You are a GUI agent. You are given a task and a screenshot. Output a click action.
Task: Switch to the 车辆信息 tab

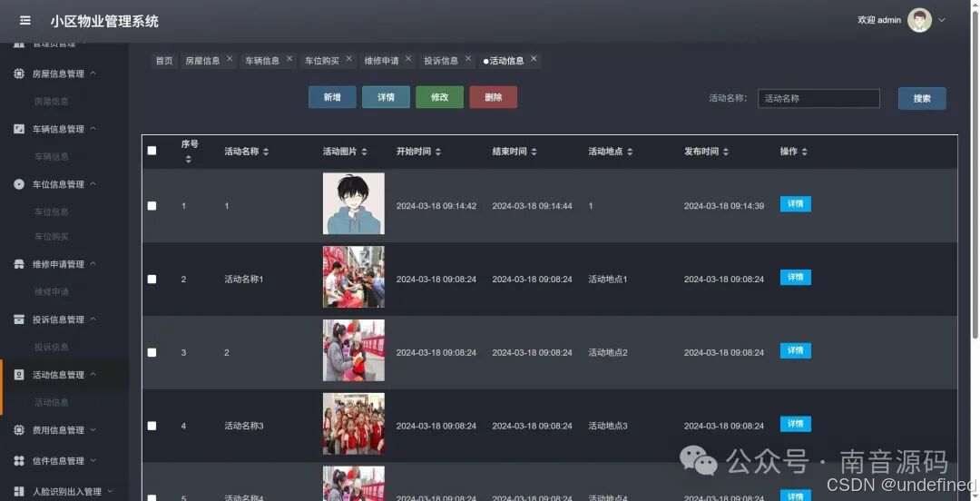pyautogui.click(x=262, y=61)
